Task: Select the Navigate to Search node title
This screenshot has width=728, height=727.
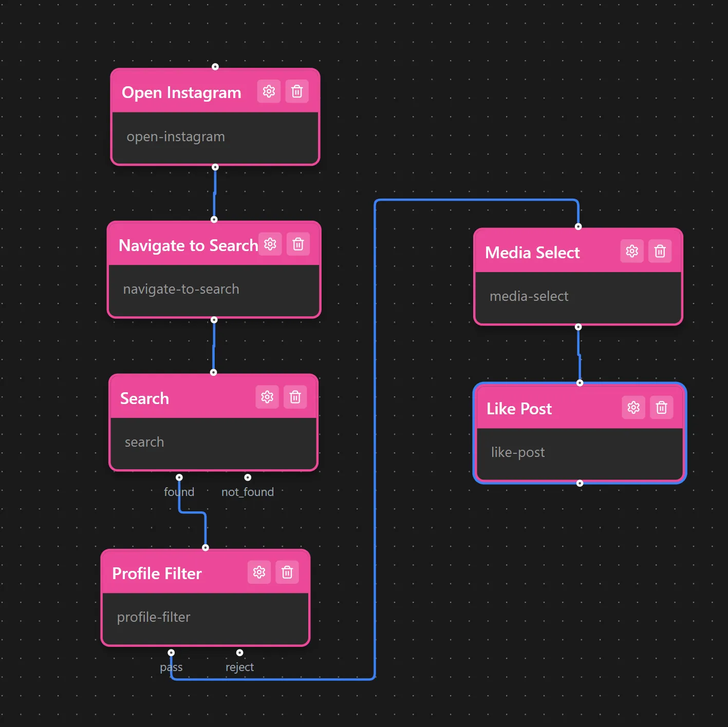Action: (188, 245)
